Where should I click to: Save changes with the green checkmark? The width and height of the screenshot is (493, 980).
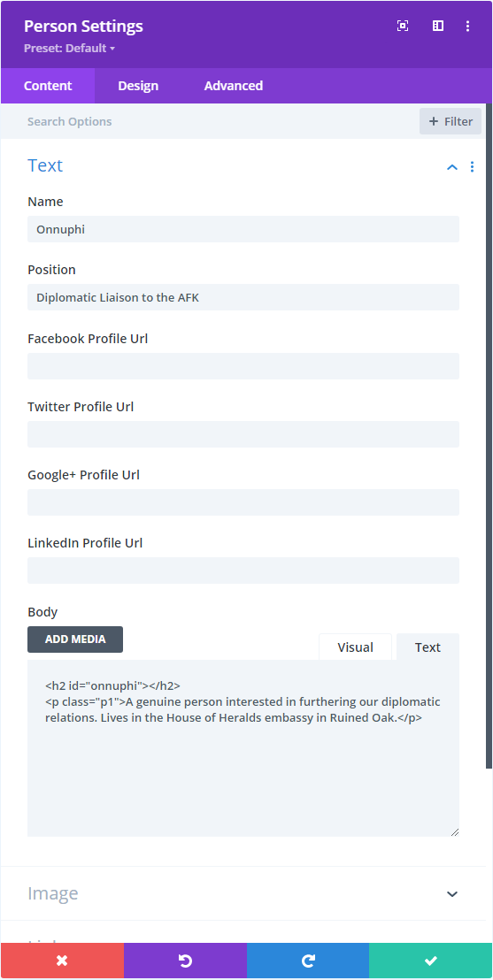tap(431, 961)
